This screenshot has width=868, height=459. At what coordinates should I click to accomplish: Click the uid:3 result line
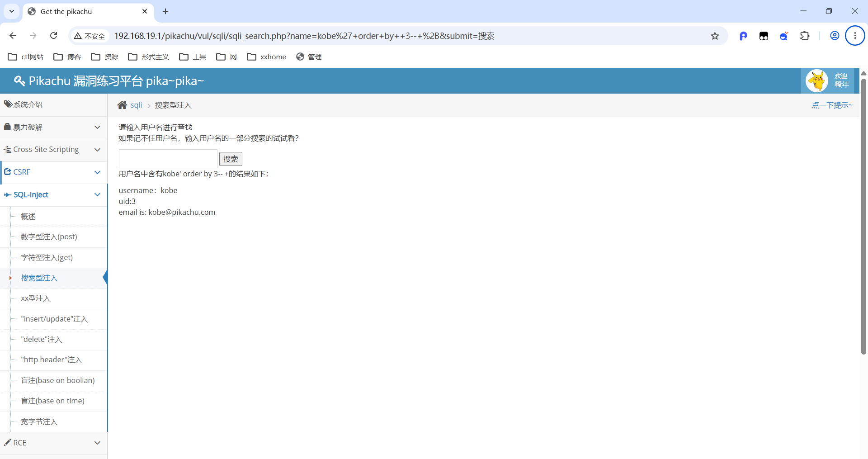127,201
